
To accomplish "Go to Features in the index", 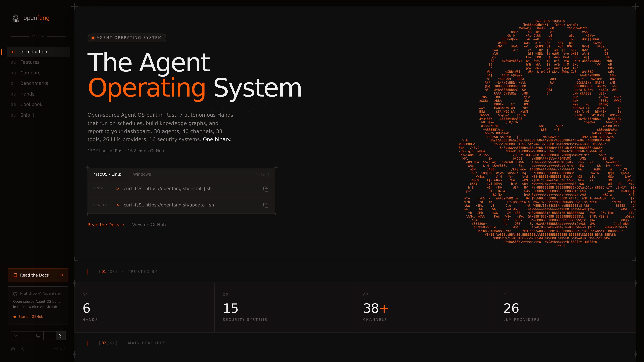I will coord(38,62).
